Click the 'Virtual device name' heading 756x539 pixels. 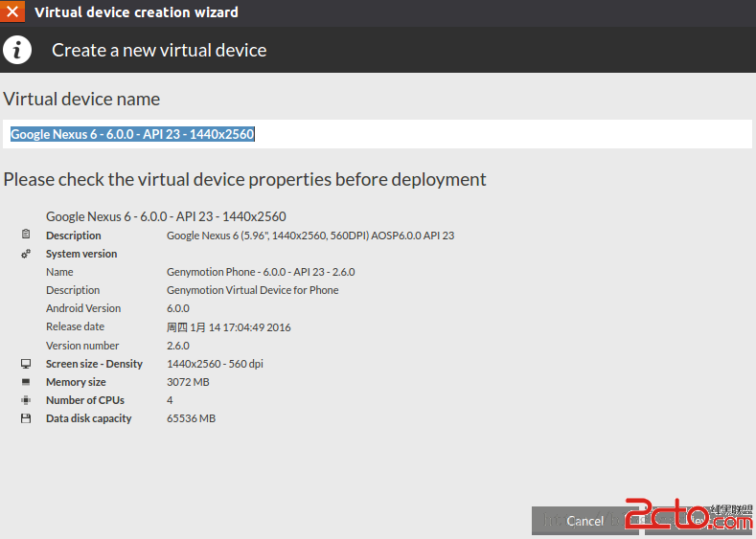point(81,99)
